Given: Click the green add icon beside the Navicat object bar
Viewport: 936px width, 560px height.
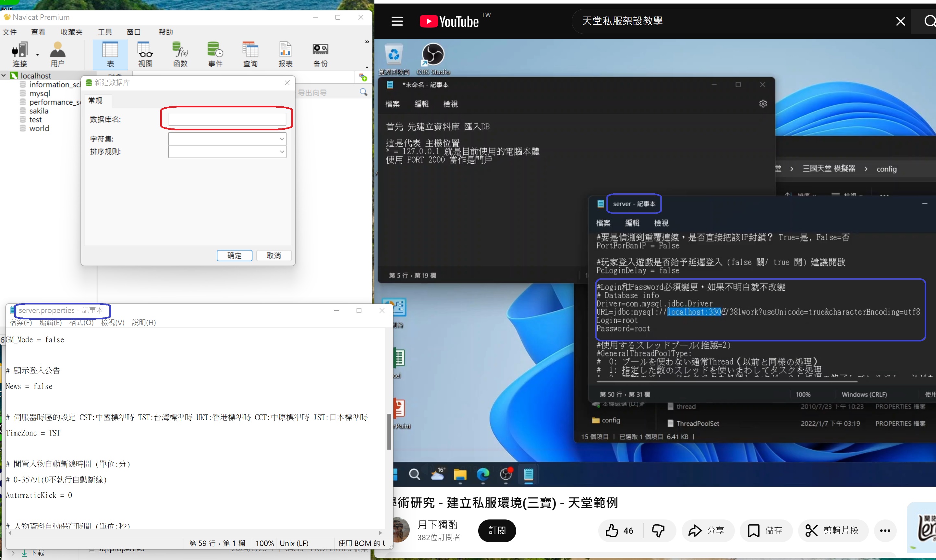Looking at the screenshot, I should [x=363, y=77].
